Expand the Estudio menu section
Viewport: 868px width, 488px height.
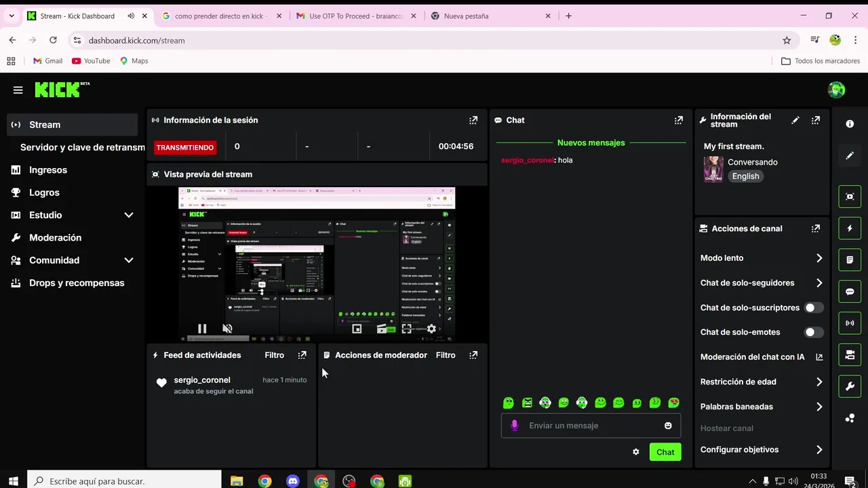coord(129,215)
